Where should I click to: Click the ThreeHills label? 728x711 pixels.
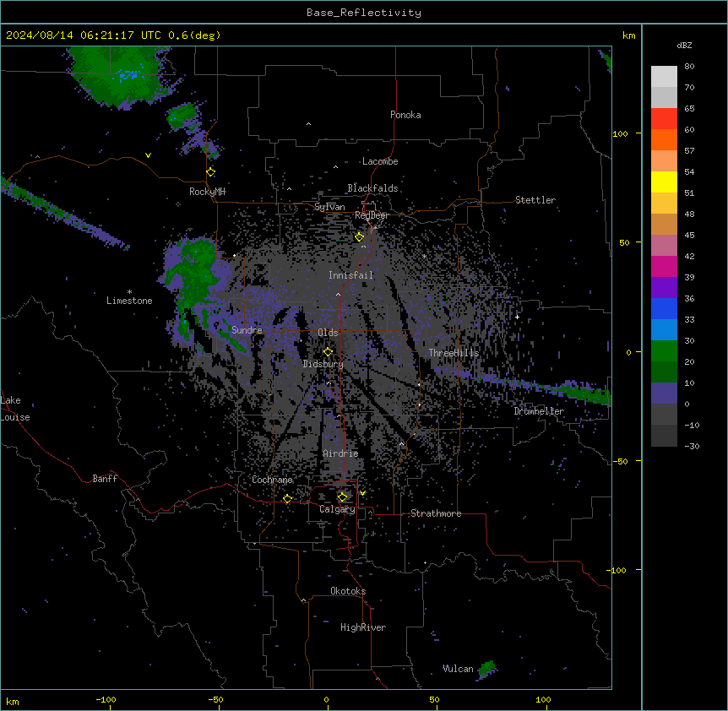(454, 353)
